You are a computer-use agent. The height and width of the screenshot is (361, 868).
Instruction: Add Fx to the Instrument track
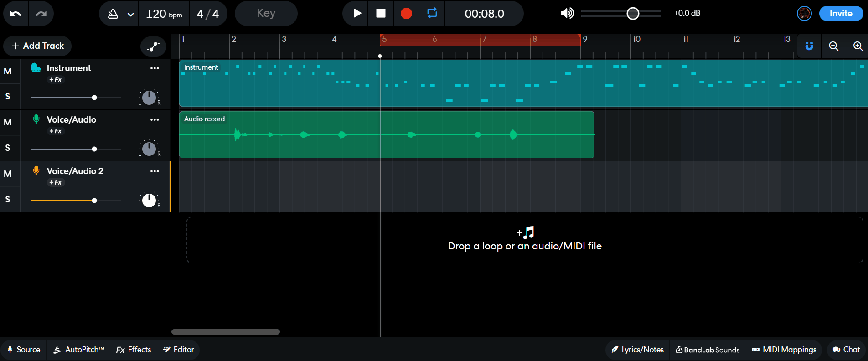click(56, 79)
